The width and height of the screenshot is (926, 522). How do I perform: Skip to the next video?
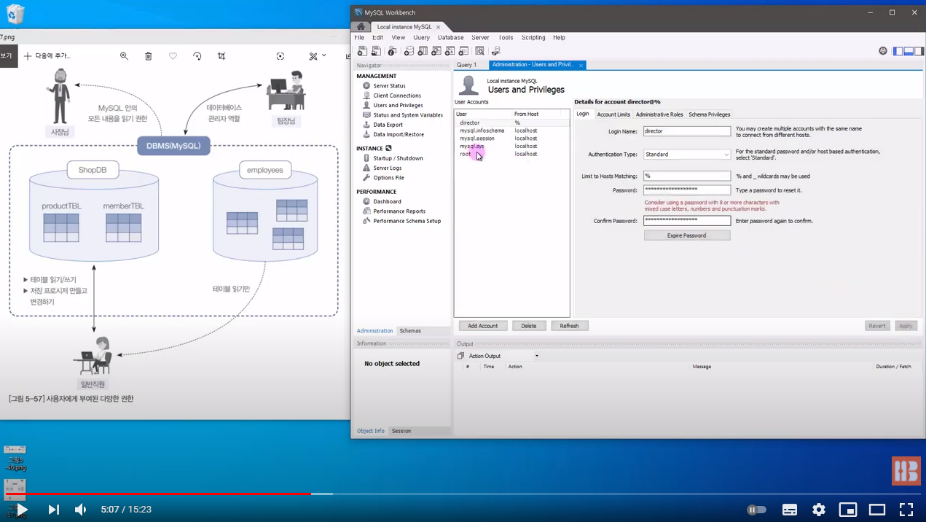[53, 510]
